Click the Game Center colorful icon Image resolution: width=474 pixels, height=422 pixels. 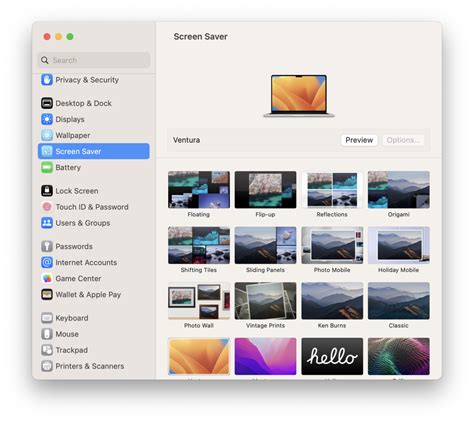pos(47,278)
